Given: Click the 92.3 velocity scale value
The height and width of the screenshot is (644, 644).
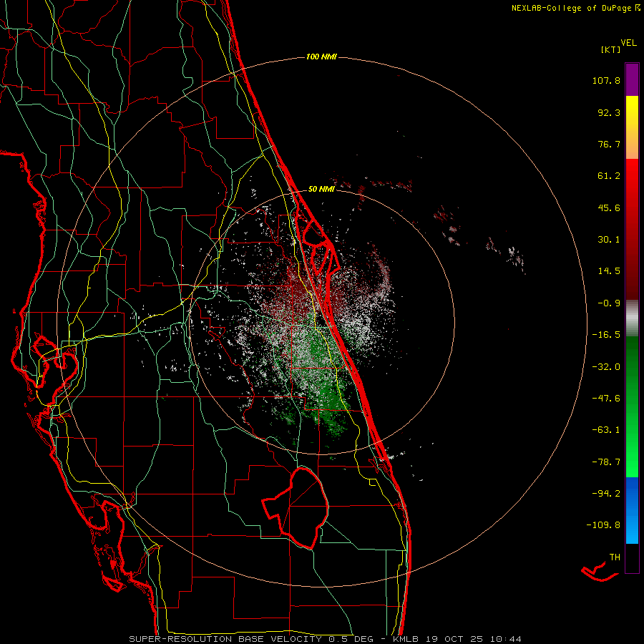Looking at the screenshot, I should [x=609, y=112].
